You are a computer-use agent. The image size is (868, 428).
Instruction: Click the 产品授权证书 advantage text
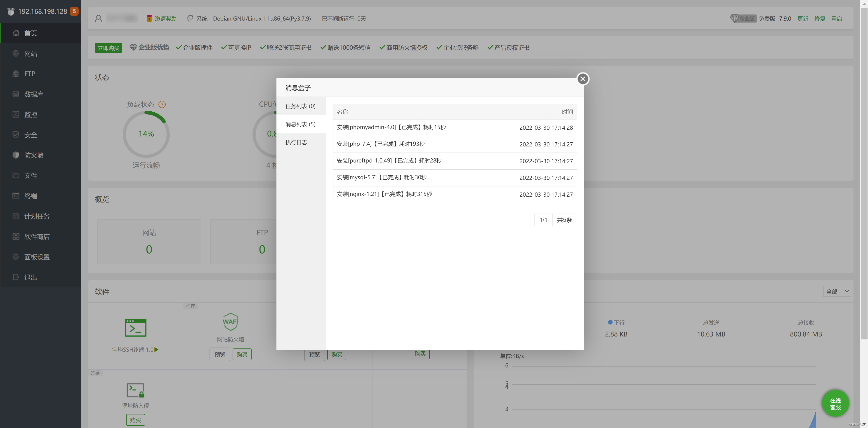[512, 48]
